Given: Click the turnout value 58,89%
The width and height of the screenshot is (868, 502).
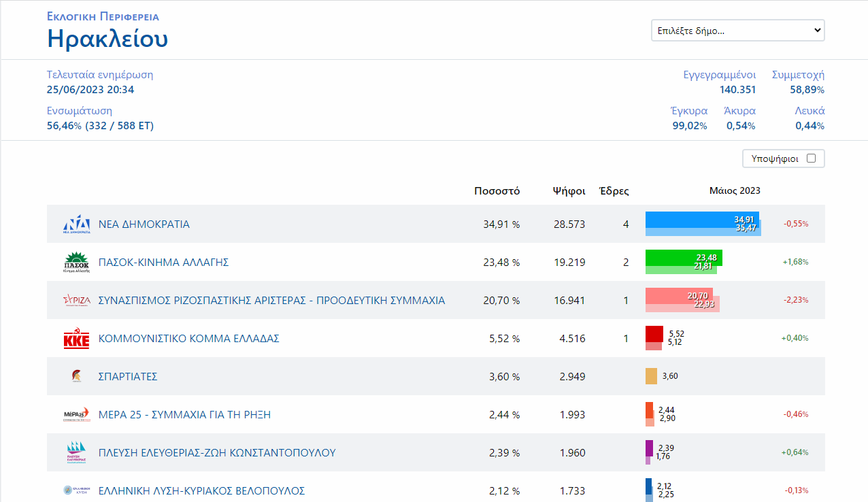Looking at the screenshot, I should pos(807,90).
